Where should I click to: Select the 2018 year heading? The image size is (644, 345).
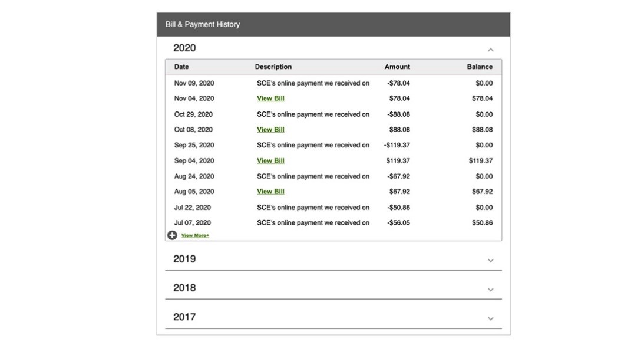(184, 288)
